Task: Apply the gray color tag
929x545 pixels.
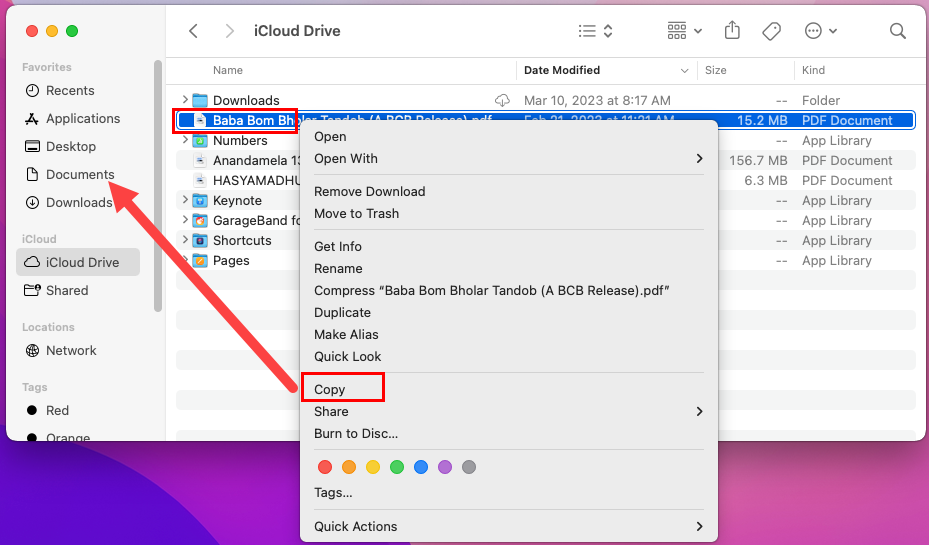Action: [469, 467]
